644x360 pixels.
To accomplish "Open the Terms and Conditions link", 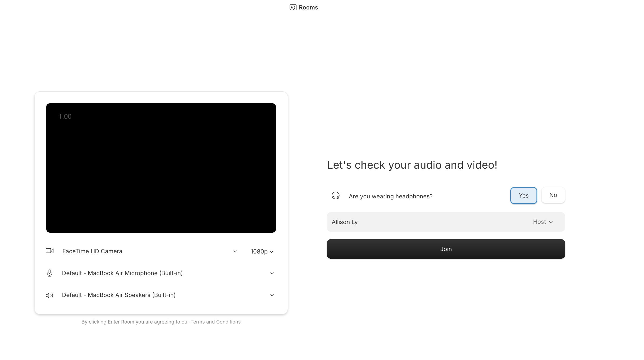I will point(215,322).
